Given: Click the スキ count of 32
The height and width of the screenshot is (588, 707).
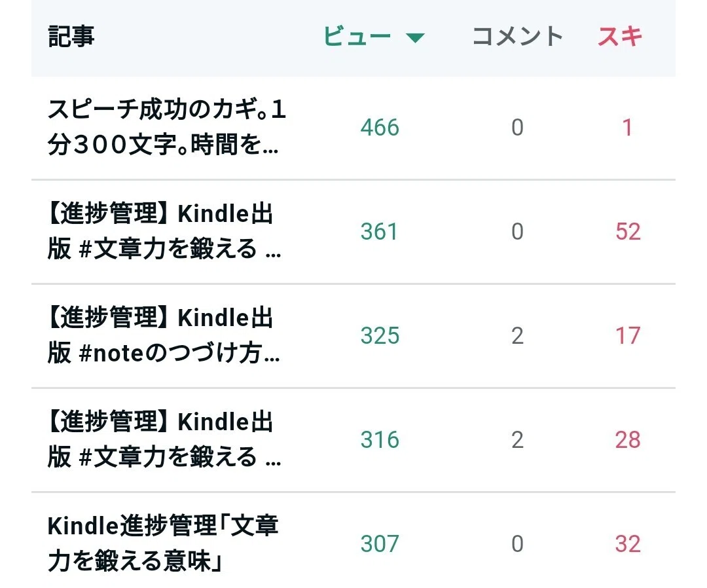Looking at the screenshot, I should pos(628,544).
